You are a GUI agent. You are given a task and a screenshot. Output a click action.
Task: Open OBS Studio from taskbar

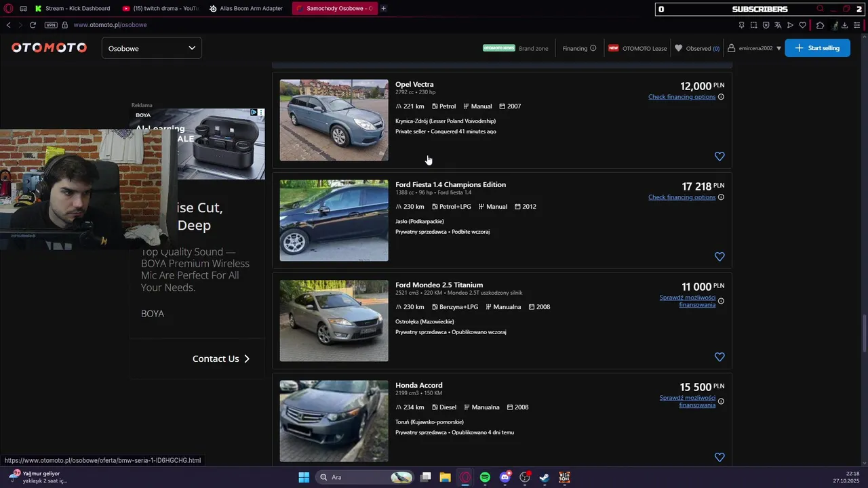point(524,477)
